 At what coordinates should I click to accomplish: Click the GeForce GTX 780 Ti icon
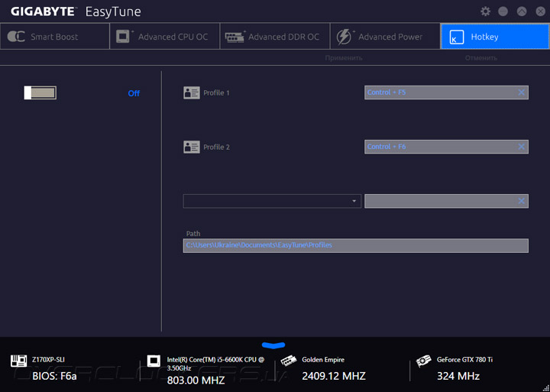point(424,361)
